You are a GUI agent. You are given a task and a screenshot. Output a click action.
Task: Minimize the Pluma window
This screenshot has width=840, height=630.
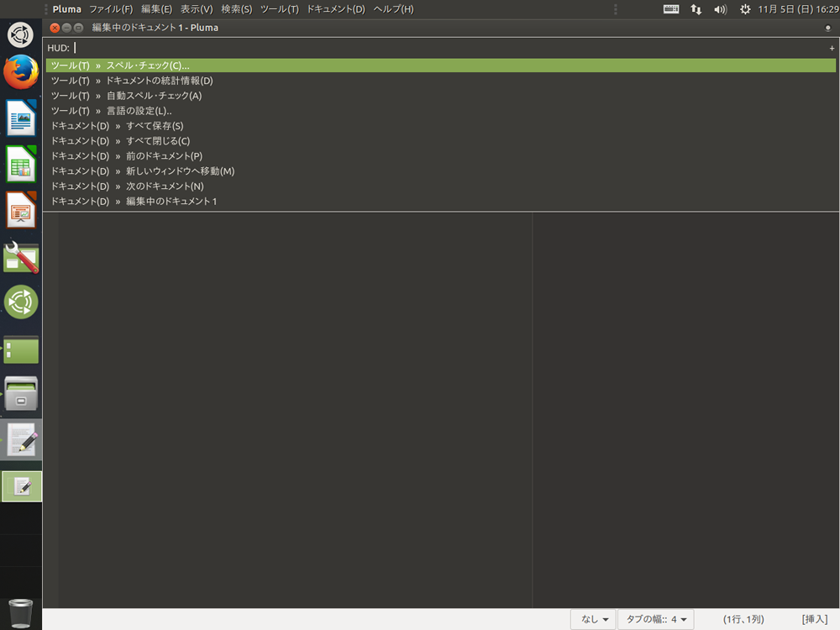(x=66, y=28)
